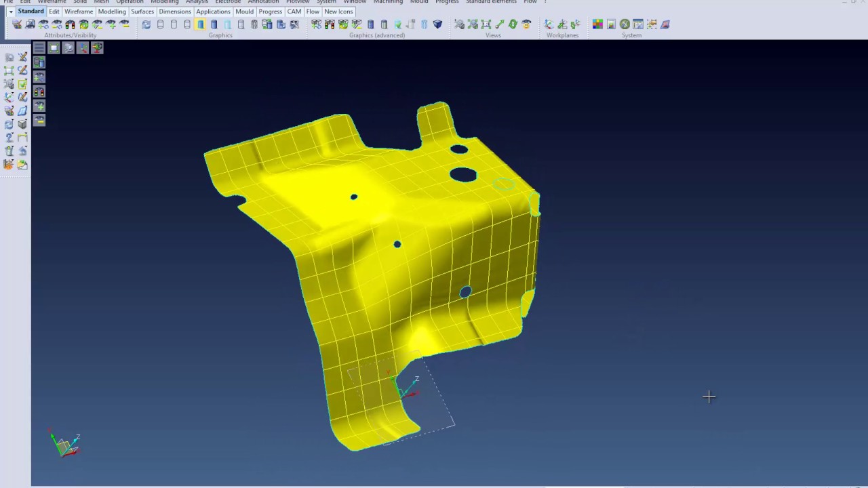Image resolution: width=868 pixels, height=488 pixels.
Task: Open the Dimensions ribbon tab
Action: (x=175, y=12)
